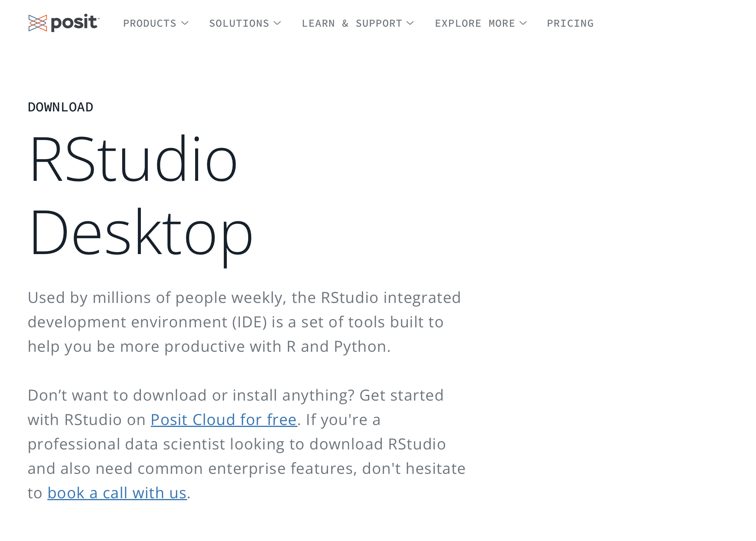Click the paragraph starting Used by millions

pos(244,298)
